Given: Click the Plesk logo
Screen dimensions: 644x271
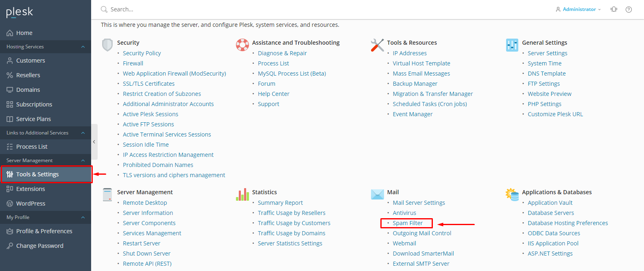Looking at the screenshot, I should pyautogui.click(x=20, y=12).
